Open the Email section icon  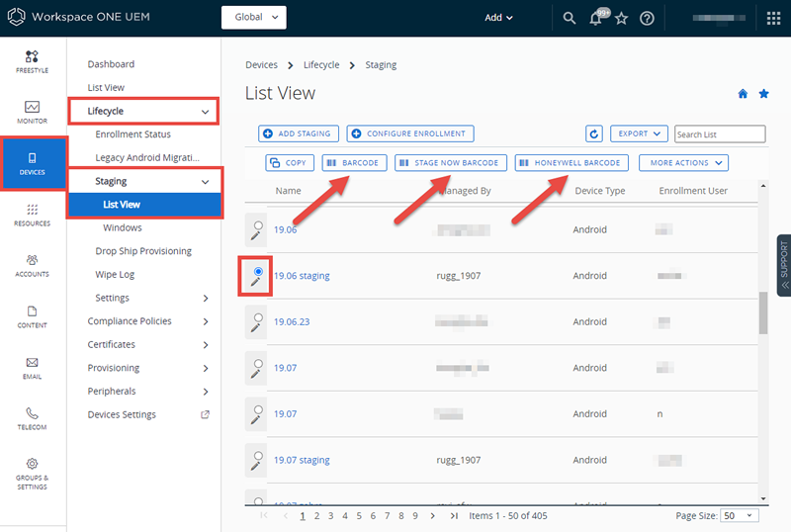coord(32,362)
